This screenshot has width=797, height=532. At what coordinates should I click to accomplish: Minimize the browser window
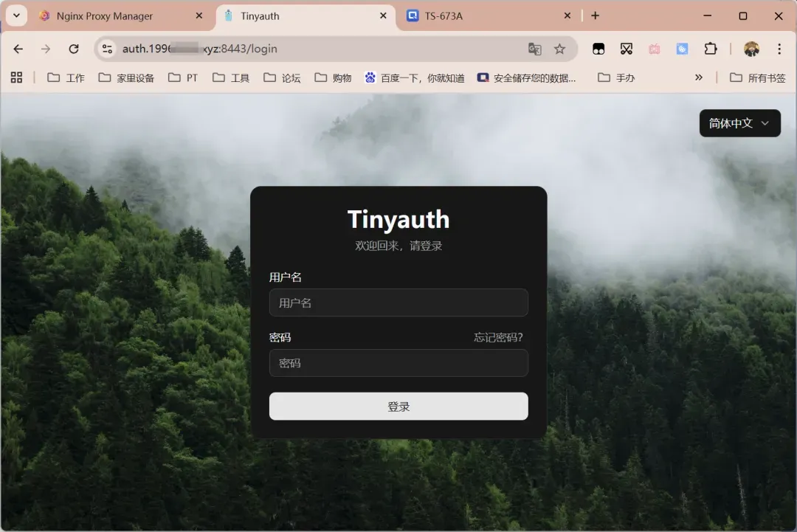707,15
